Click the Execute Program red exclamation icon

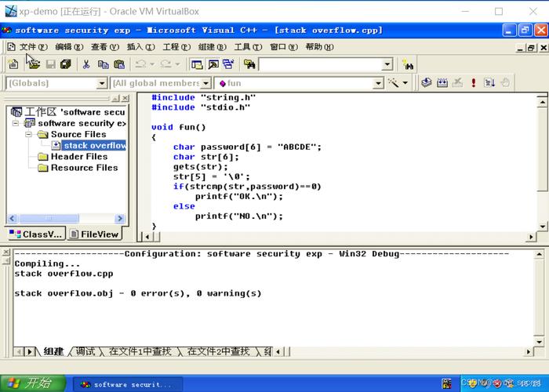(474, 82)
